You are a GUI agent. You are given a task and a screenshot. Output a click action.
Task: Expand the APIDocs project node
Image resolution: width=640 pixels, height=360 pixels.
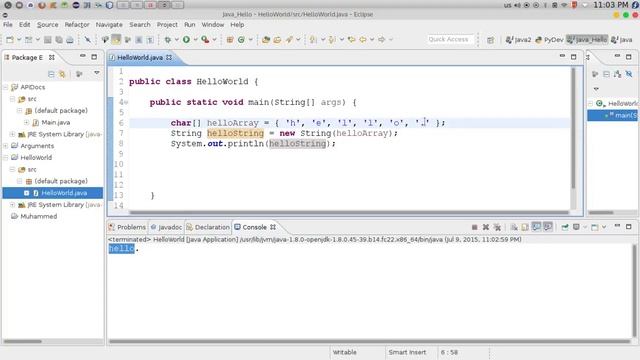(x=6, y=87)
